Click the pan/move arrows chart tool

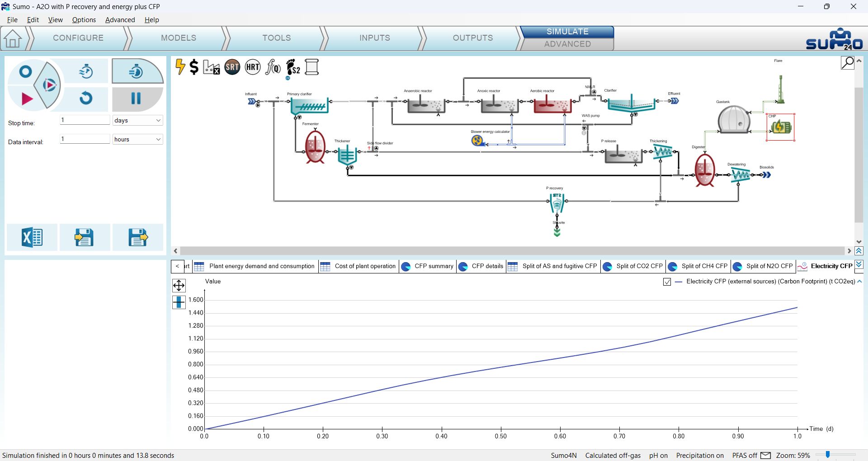pyautogui.click(x=179, y=286)
